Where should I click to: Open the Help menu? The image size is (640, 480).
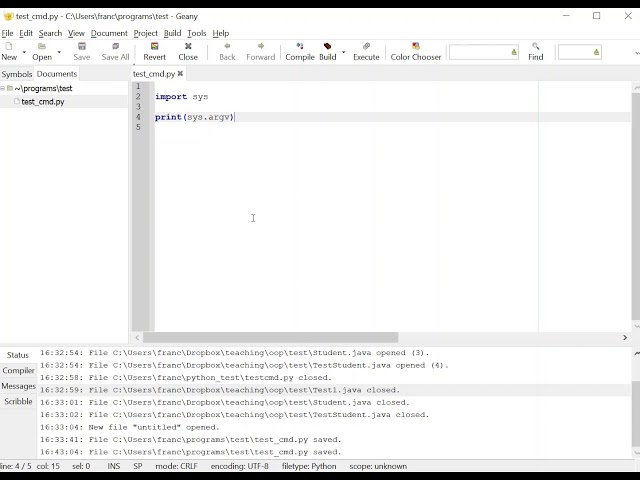pyautogui.click(x=221, y=33)
